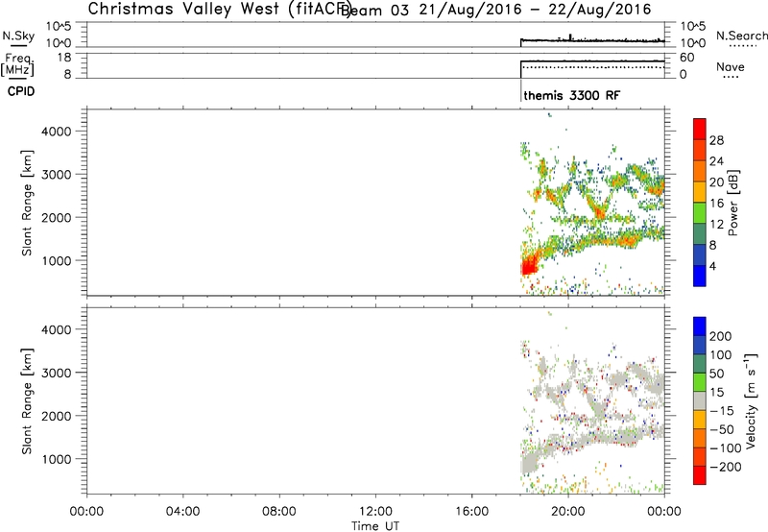Viewport: 768px width, 532px height.
Task: Click the '200' value on the Velocity colorbar
Action: point(721,336)
